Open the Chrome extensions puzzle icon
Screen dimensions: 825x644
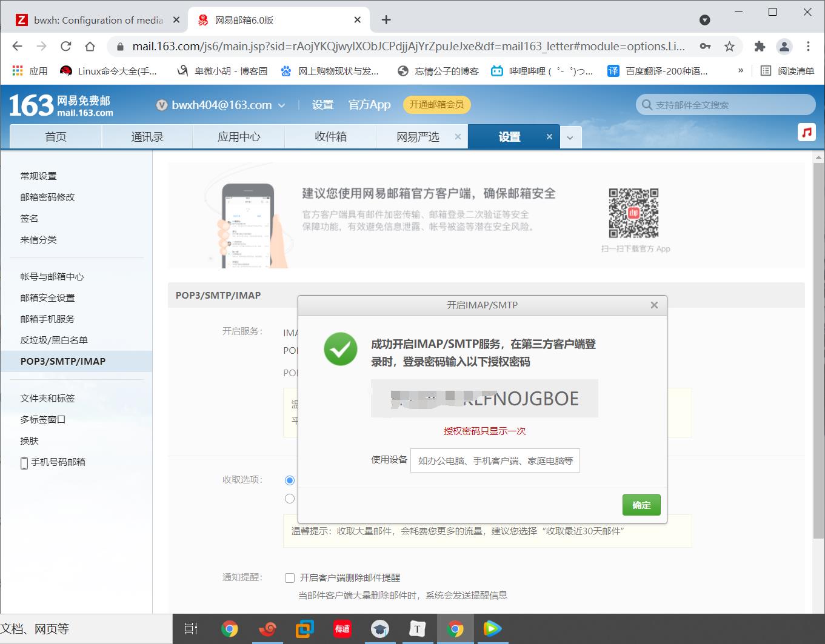click(x=760, y=46)
